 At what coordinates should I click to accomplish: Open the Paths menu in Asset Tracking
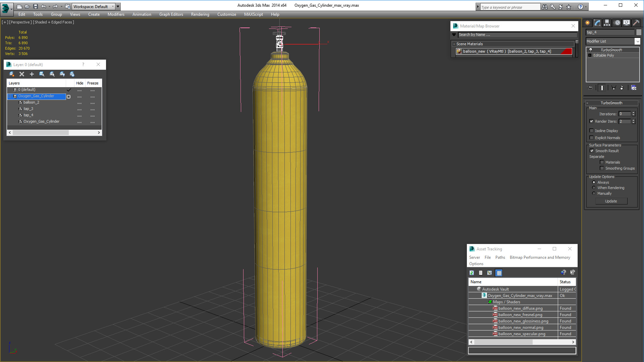click(500, 257)
